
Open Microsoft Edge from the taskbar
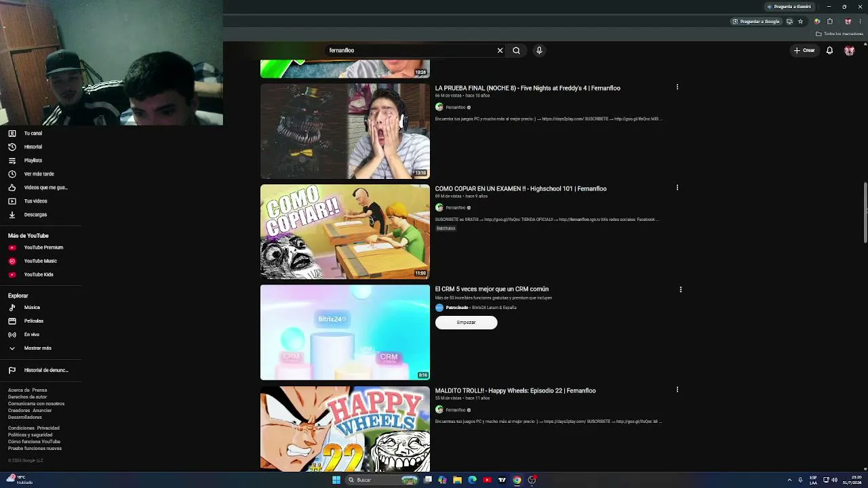[x=472, y=480]
